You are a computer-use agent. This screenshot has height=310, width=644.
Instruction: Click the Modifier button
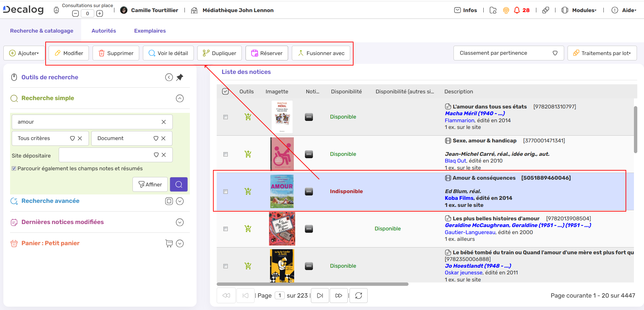69,53
